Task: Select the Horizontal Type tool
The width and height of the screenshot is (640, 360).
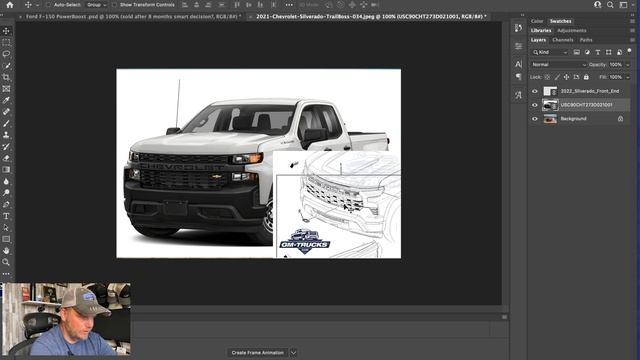Action: (x=6, y=216)
